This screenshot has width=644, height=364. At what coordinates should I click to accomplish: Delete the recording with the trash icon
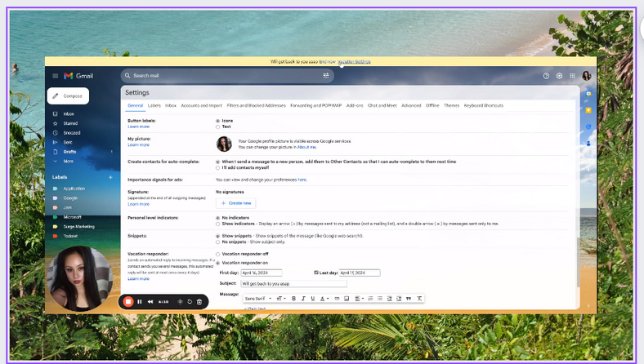click(199, 302)
